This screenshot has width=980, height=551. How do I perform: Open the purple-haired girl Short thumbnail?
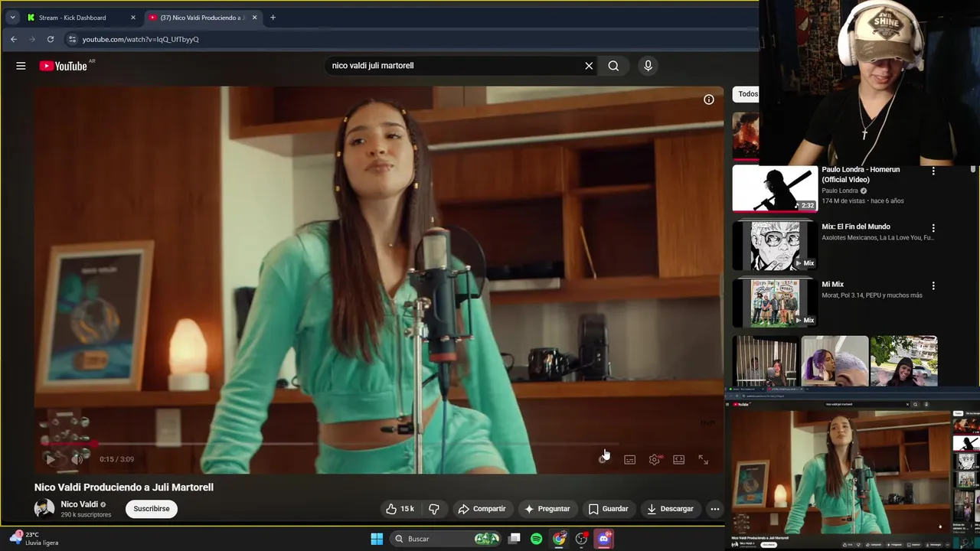pyautogui.click(x=835, y=361)
